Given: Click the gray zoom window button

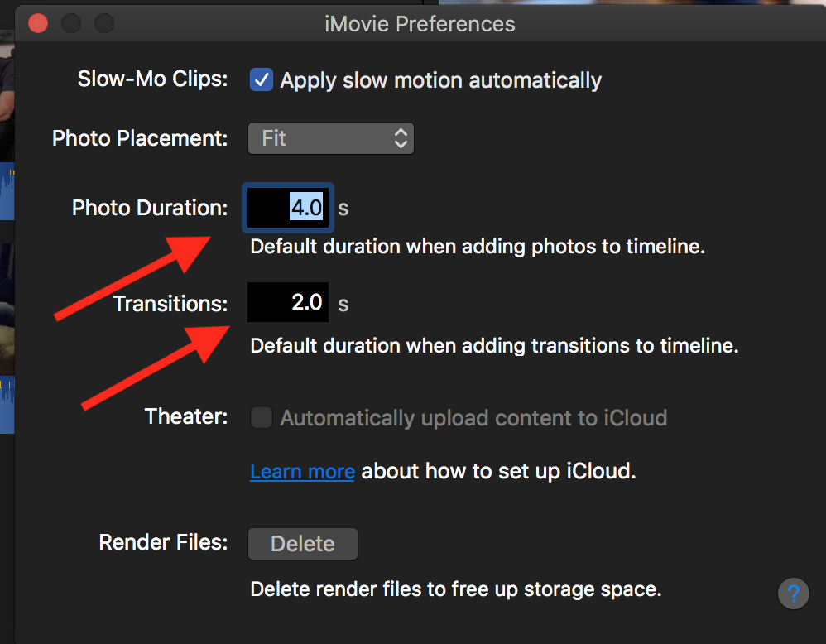Looking at the screenshot, I should point(104,23).
